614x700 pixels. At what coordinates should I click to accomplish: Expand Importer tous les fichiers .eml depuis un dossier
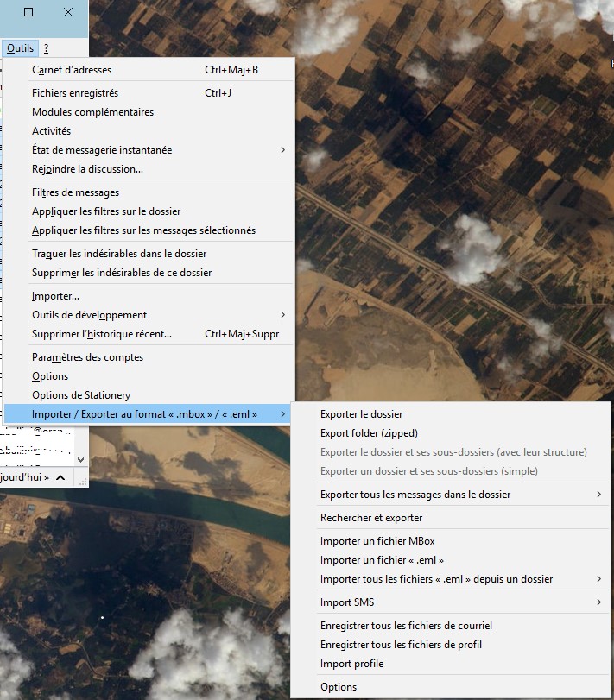451,579
